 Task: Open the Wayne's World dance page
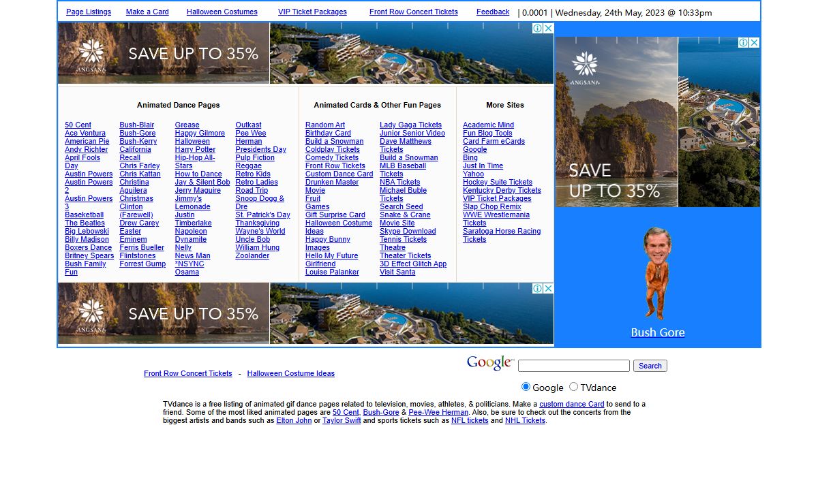point(260,231)
